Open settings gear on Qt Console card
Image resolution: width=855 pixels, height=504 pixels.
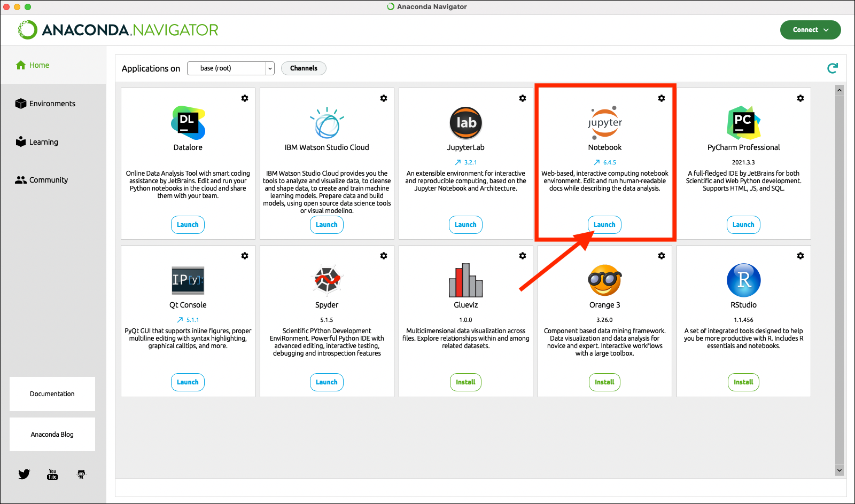click(245, 256)
